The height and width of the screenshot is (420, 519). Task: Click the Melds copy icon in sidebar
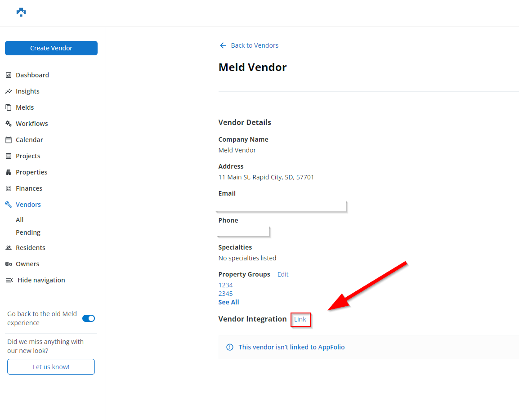pos(8,107)
